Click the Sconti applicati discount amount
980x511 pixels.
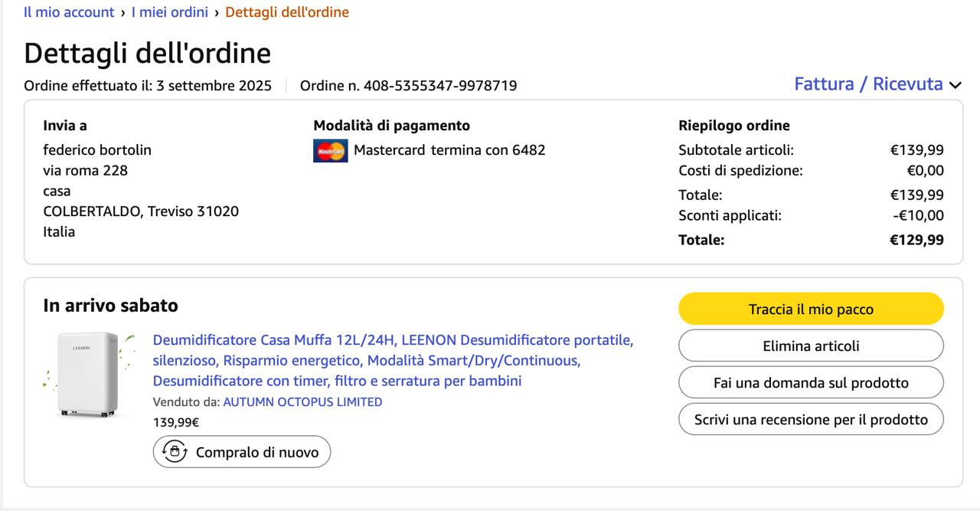[x=918, y=216]
